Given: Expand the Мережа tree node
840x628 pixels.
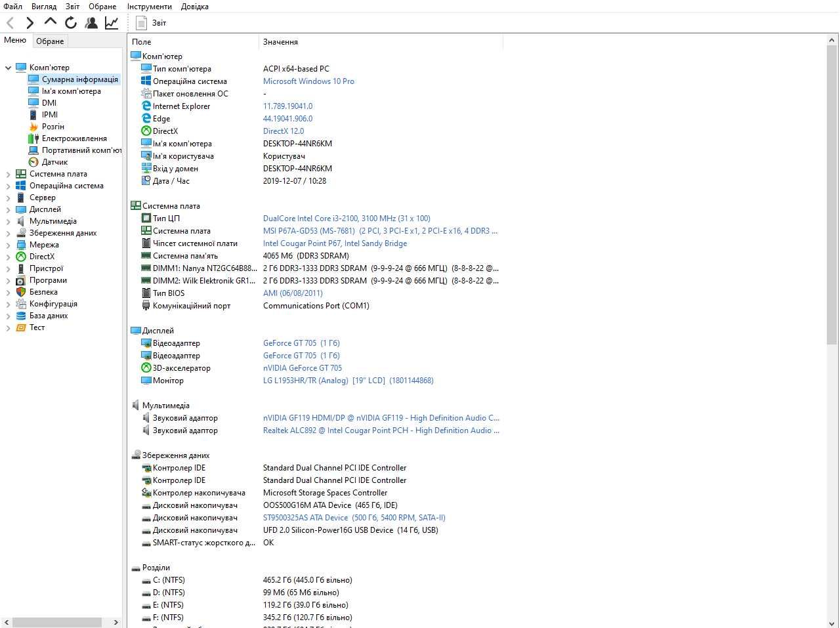Looking at the screenshot, I should click(x=8, y=245).
